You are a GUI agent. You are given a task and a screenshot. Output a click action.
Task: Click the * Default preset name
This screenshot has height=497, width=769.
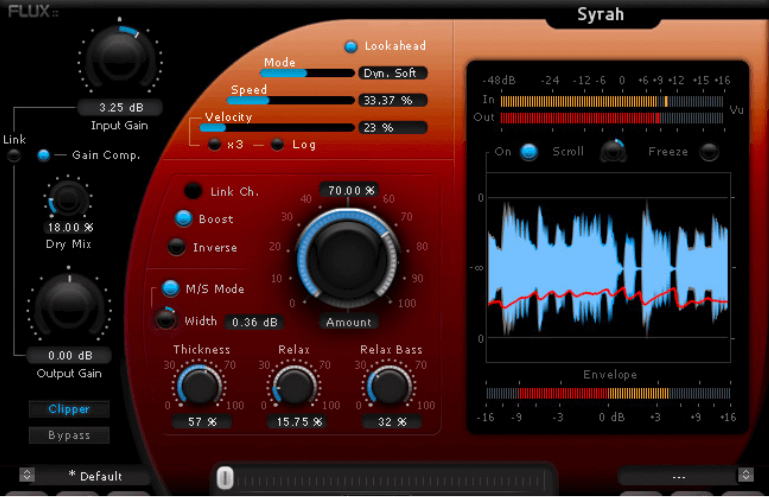click(95, 476)
